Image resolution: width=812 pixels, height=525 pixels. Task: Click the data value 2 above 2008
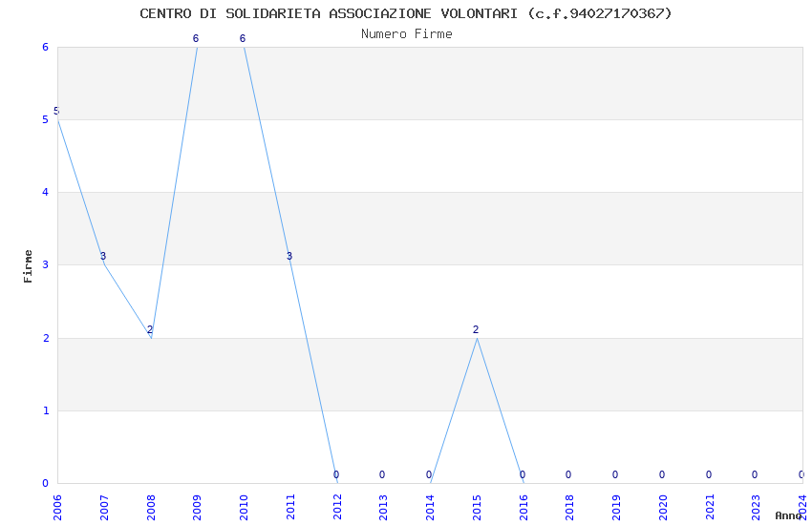(150, 329)
